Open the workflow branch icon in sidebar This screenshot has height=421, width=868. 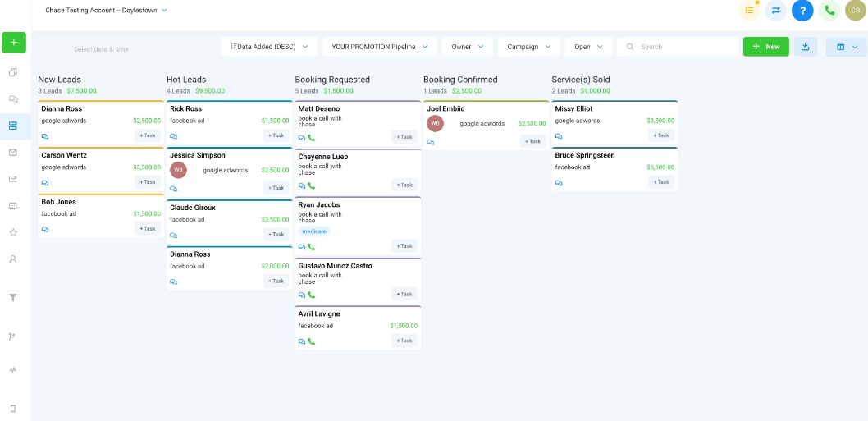tap(12, 336)
